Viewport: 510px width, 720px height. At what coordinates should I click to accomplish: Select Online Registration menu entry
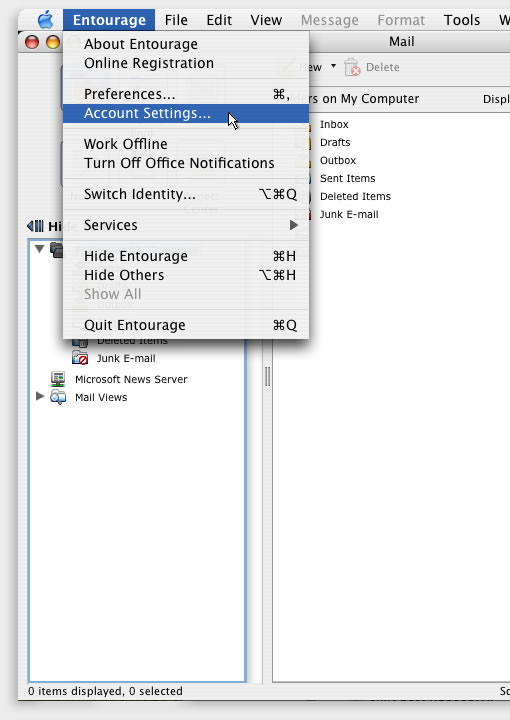tap(186, 63)
